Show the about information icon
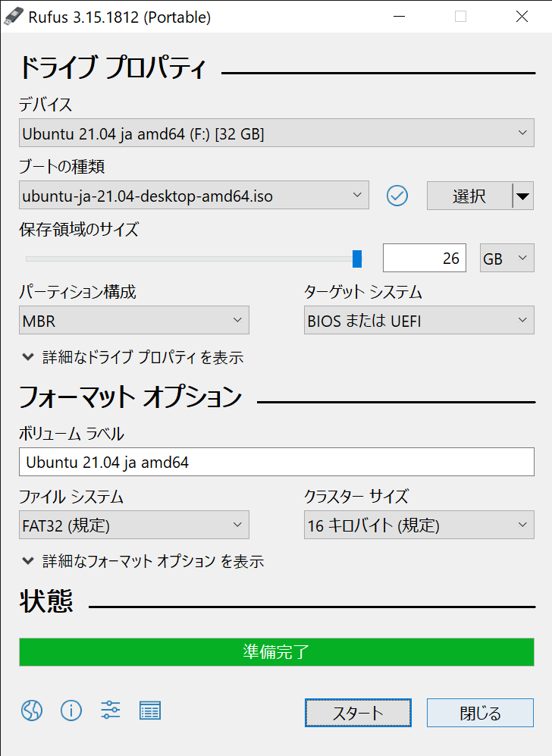Viewport: 552px width, 756px height. coord(71,711)
